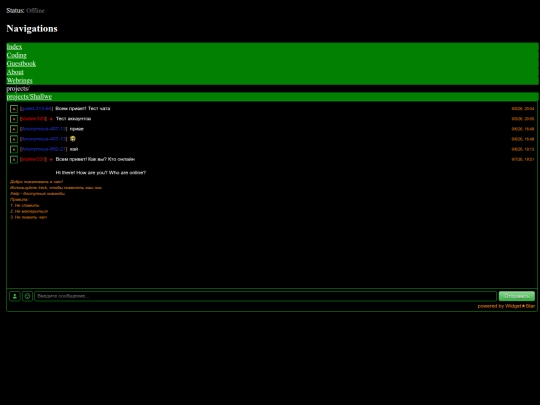Click avatar icon beside the laughing emoji message
This screenshot has height=405, width=540.
click(14, 139)
